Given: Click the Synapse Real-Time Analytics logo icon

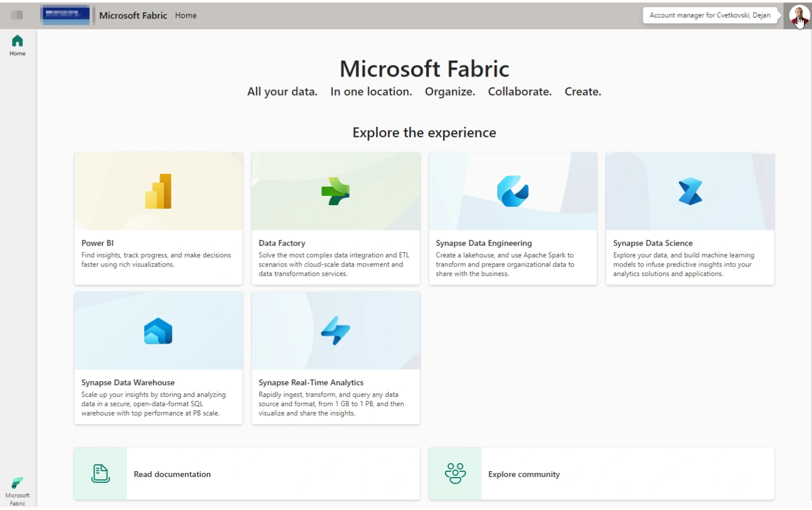Looking at the screenshot, I should click(x=335, y=331).
